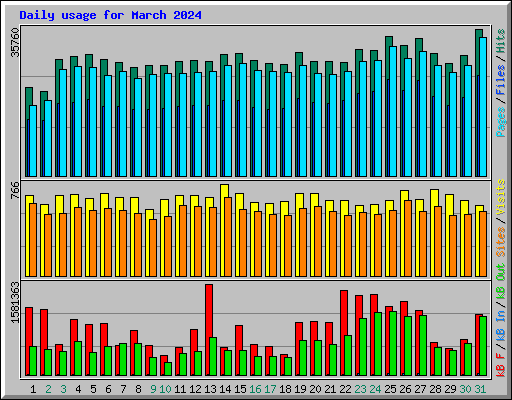Click day label 6 on x-axis
Viewport: 512px width, 400px height.
pyautogui.click(x=108, y=389)
